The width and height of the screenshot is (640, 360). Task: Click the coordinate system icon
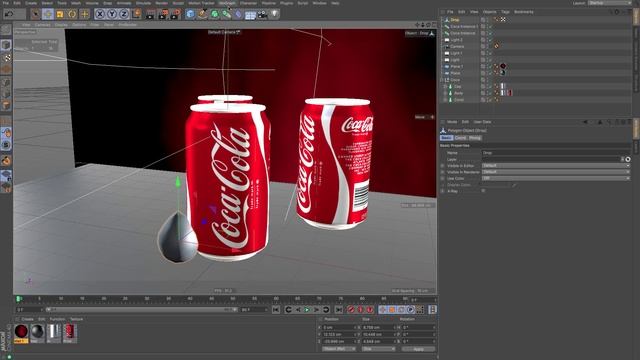coord(136,14)
